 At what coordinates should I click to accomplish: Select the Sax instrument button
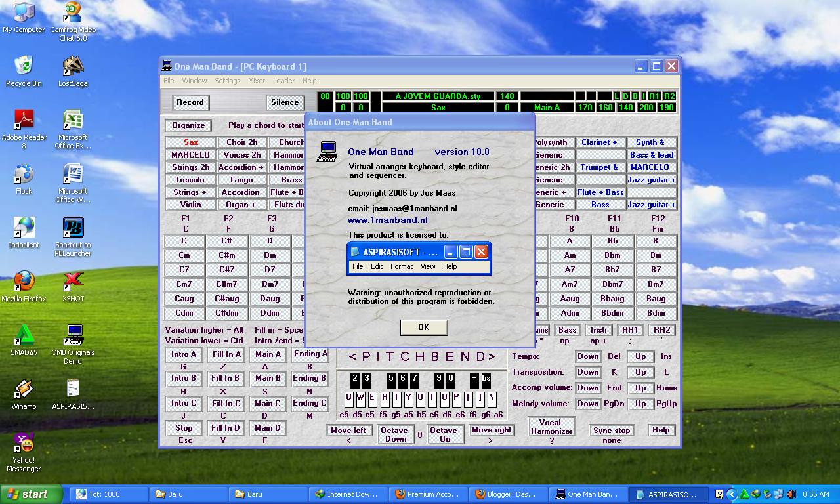click(190, 142)
